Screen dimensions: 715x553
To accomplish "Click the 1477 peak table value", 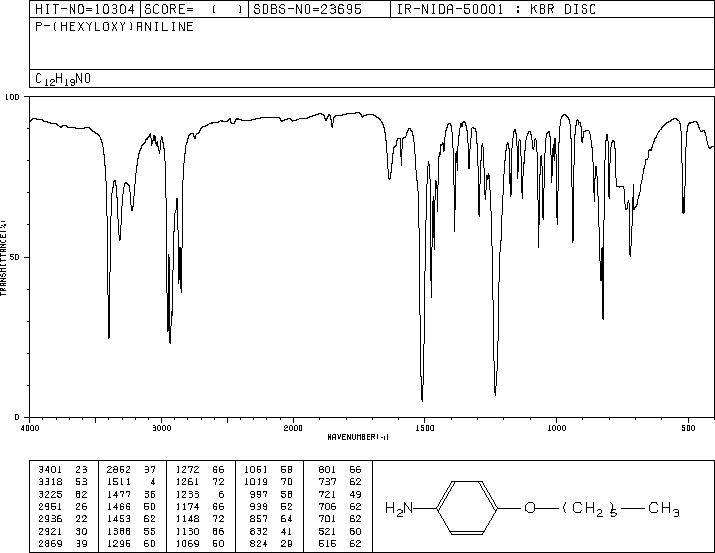I will [119, 494].
